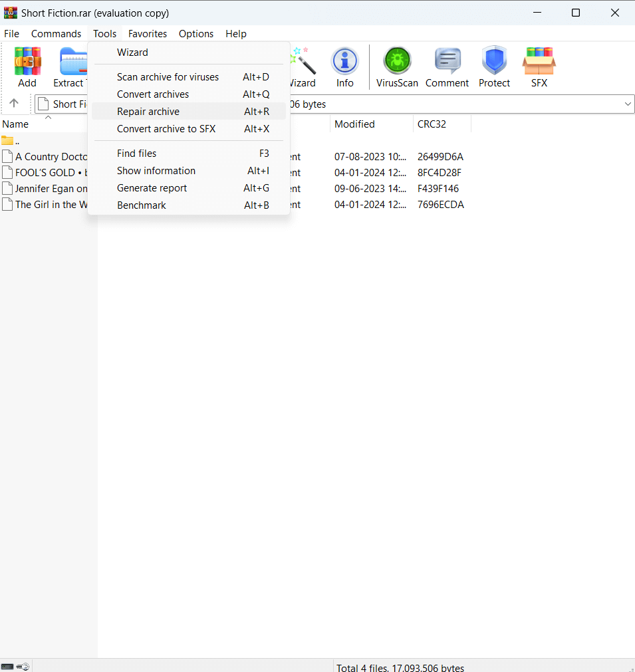Open the Info toolbar icon

pos(344,61)
